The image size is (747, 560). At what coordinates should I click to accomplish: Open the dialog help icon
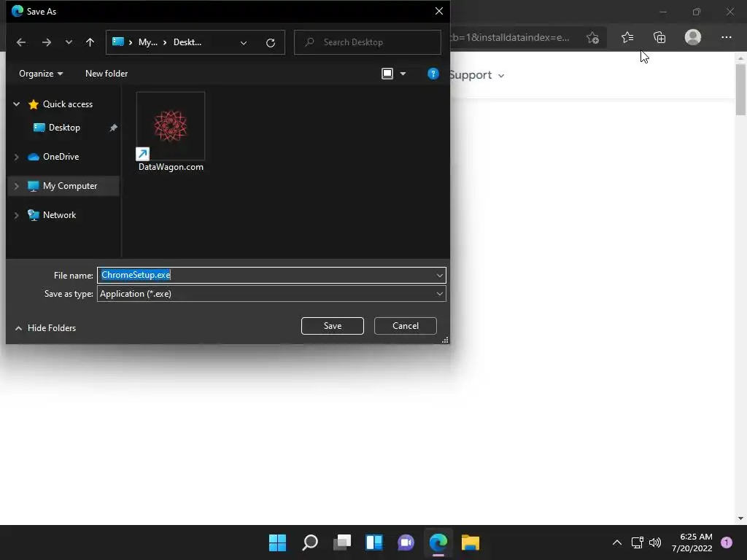click(433, 74)
